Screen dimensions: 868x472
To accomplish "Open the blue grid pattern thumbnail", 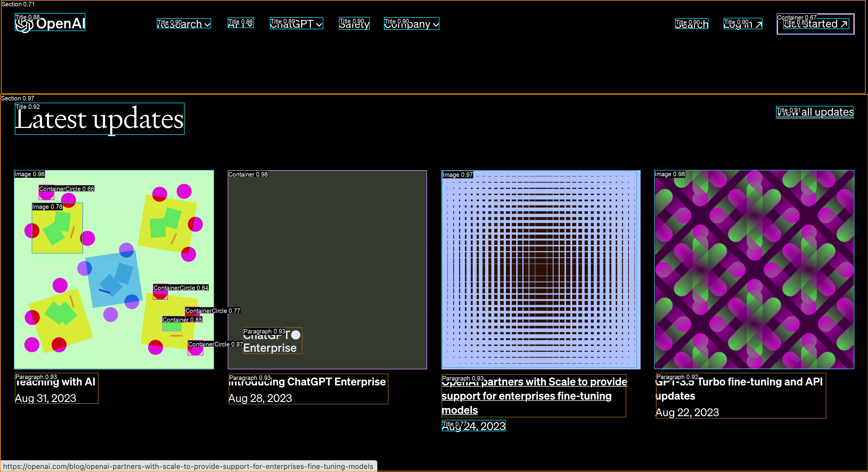I will click(x=541, y=269).
